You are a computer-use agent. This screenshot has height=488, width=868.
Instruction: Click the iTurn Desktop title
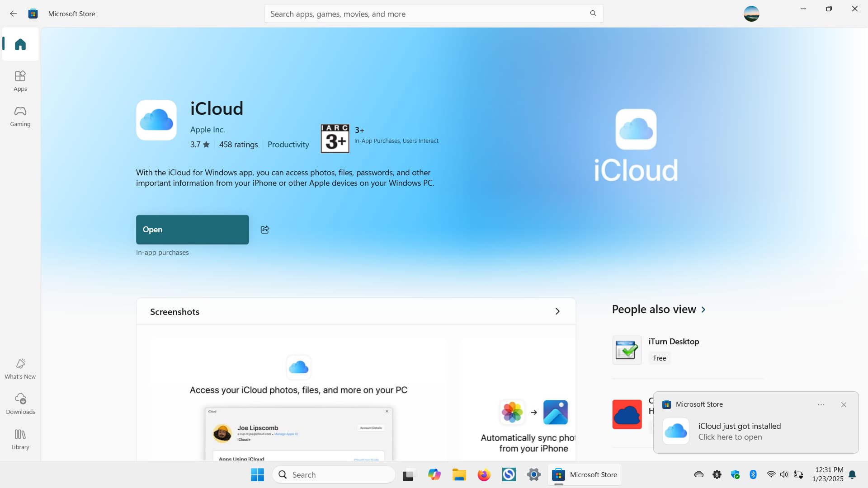click(x=674, y=342)
